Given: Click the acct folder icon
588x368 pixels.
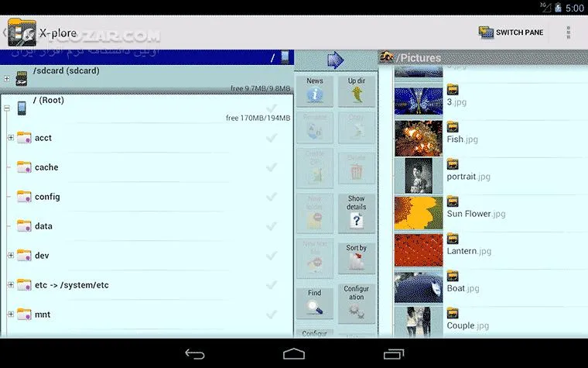Looking at the screenshot, I should (x=24, y=138).
